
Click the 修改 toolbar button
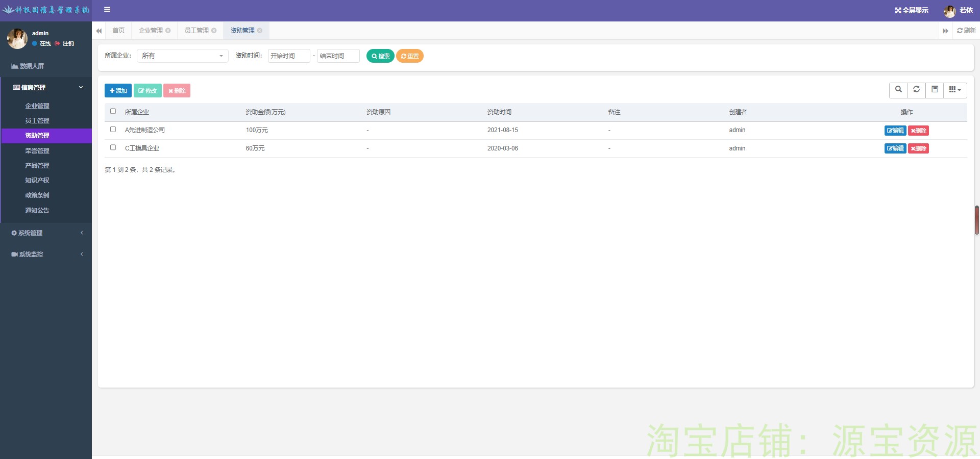(x=148, y=91)
